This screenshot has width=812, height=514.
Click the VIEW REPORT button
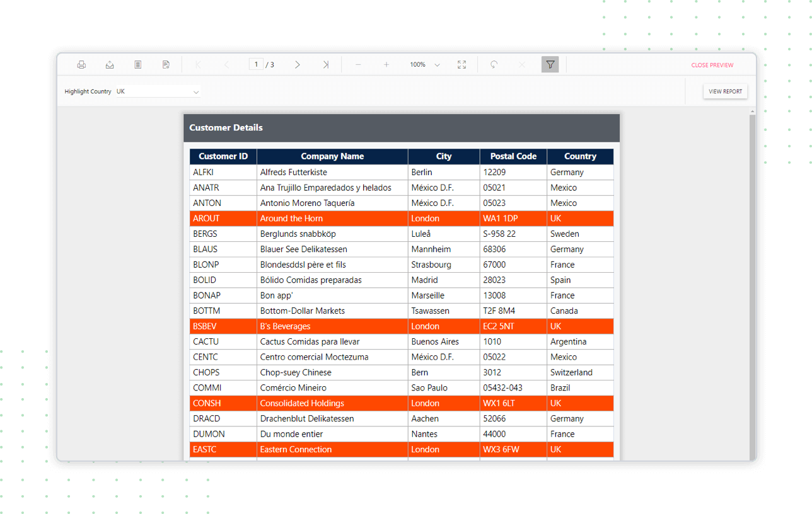725,91
